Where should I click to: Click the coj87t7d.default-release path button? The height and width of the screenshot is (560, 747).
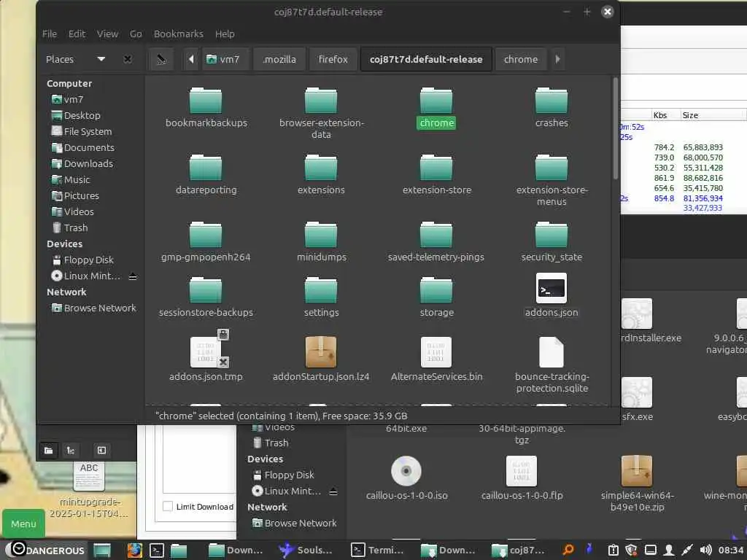tap(426, 59)
